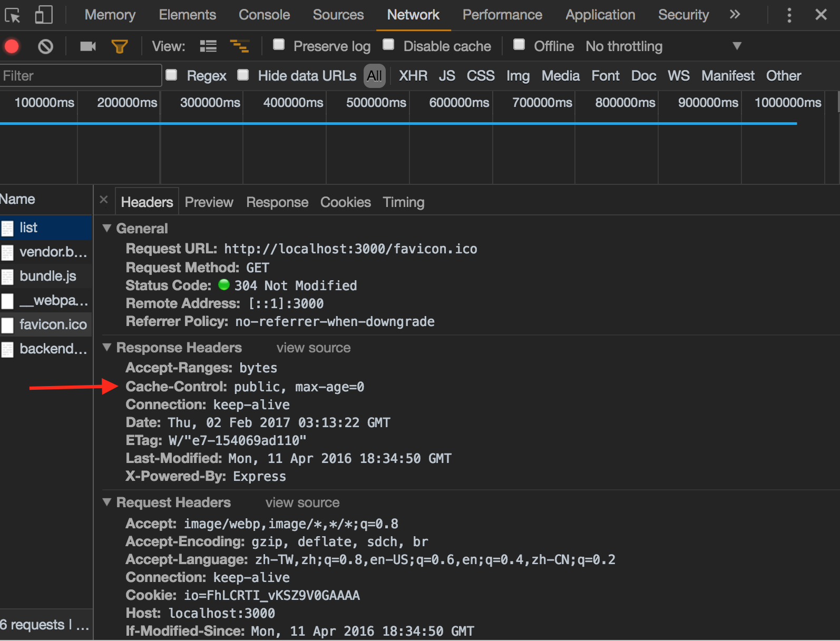Open the Console tab
The width and height of the screenshot is (840, 641).
(x=265, y=15)
